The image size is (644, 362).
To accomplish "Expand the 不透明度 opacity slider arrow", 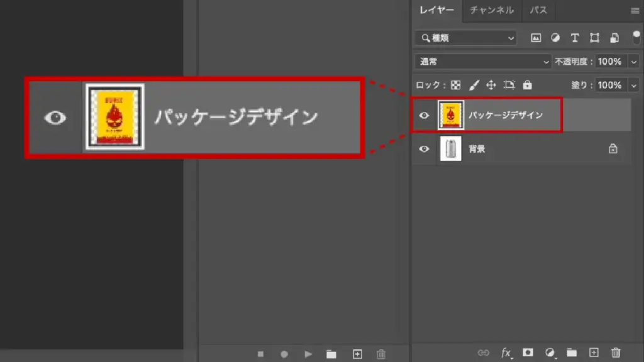I will (633, 62).
